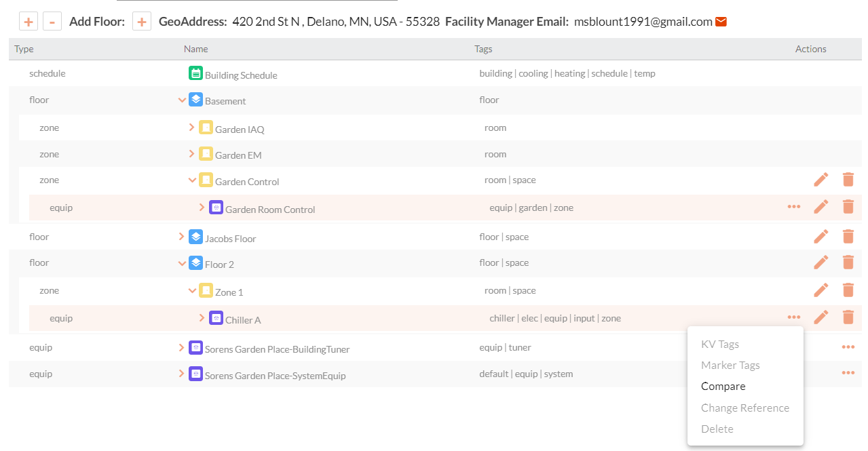Delete the Chiller A equip
868x451 pixels.
coord(848,317)
